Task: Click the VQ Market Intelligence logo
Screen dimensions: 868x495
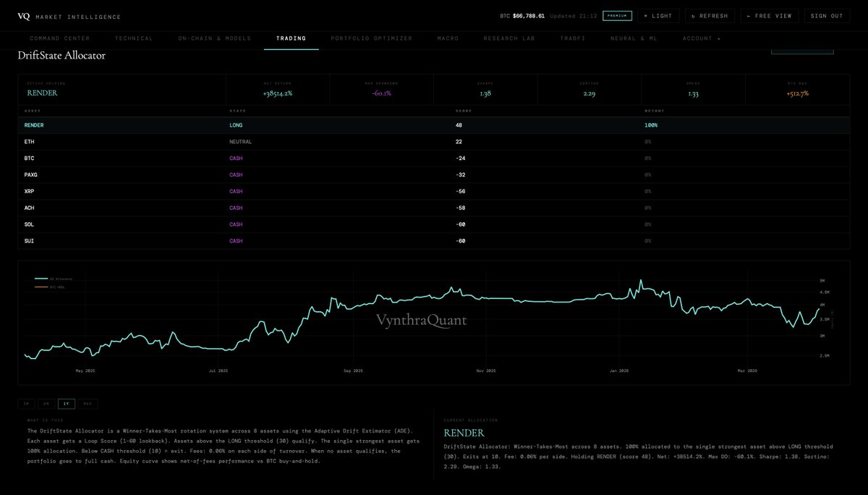Action: point(69,16)
